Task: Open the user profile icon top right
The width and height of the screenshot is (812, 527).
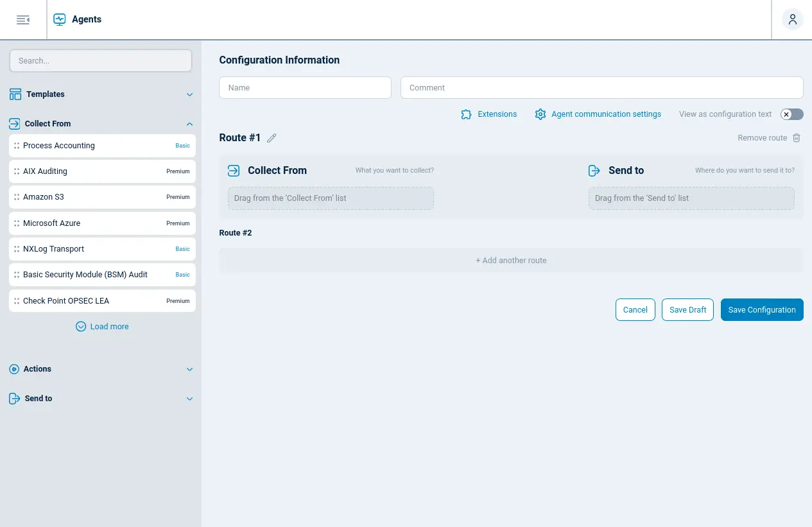Action: [792, 19]
